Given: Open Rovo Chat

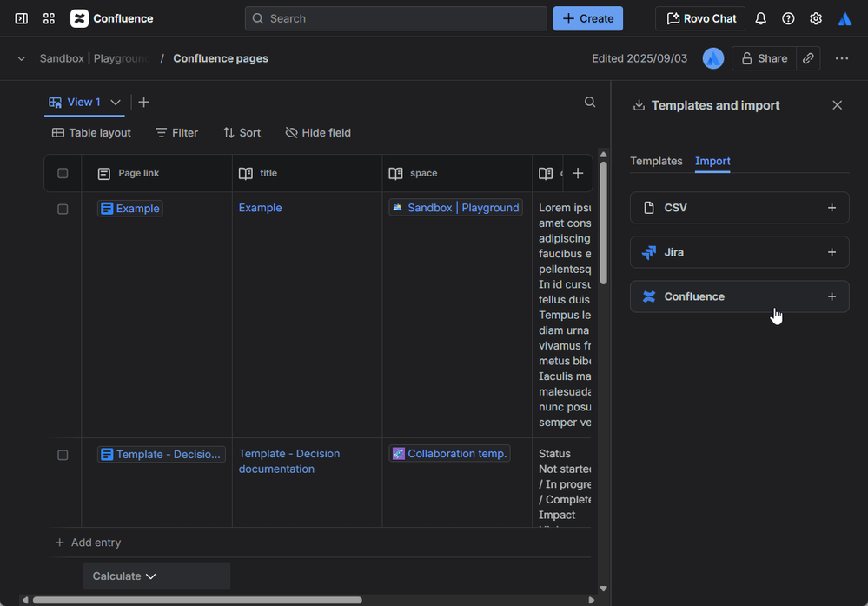Looking at the screenshot, I should [700, 18].
